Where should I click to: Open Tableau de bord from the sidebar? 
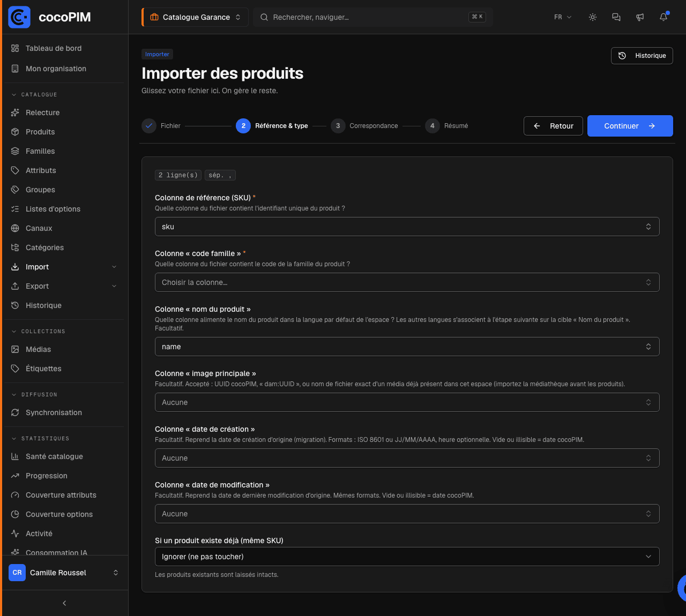pos(64,48)
